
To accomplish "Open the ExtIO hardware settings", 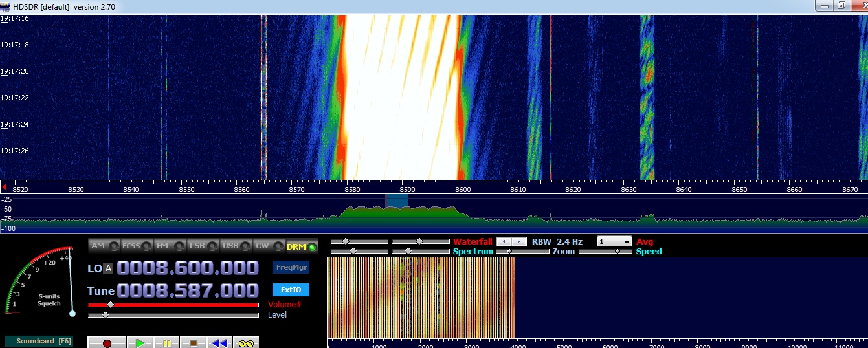I will [291, 290].
